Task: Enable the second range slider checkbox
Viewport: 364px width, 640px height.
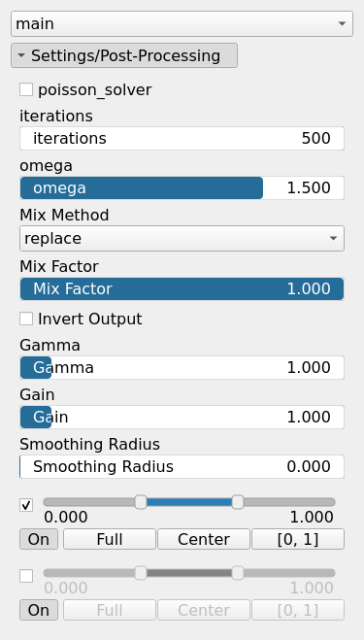Action: [x=26, y=576]
